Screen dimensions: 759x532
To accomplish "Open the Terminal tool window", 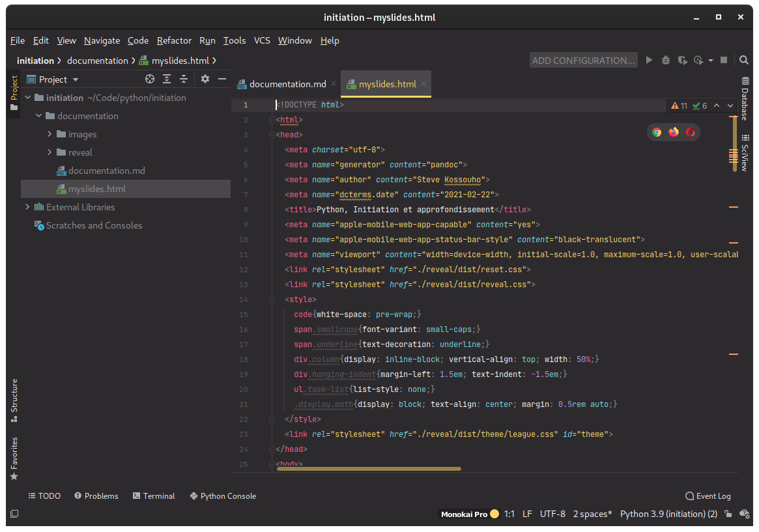I will [154, 496].
